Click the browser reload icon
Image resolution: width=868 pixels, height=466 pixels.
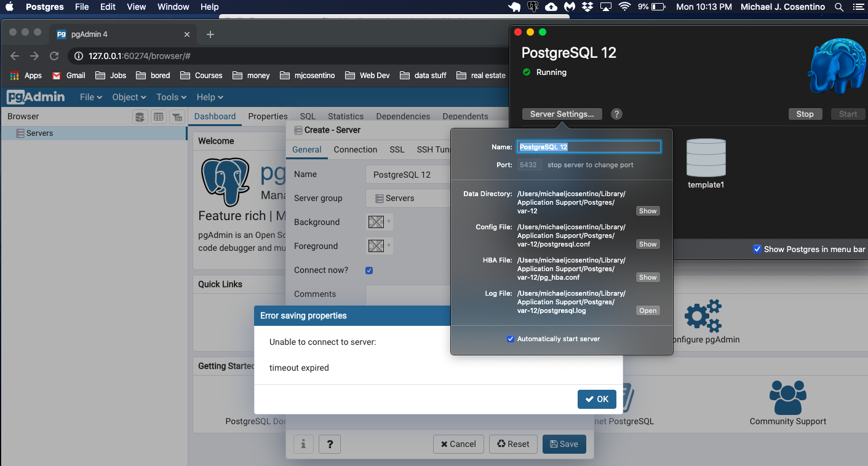54,56
